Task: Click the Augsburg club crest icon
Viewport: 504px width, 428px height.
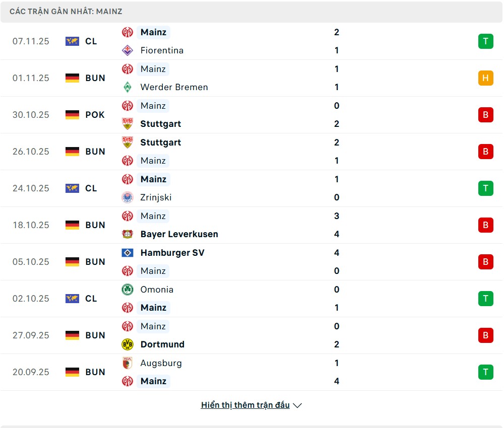Action: [128, 363]
